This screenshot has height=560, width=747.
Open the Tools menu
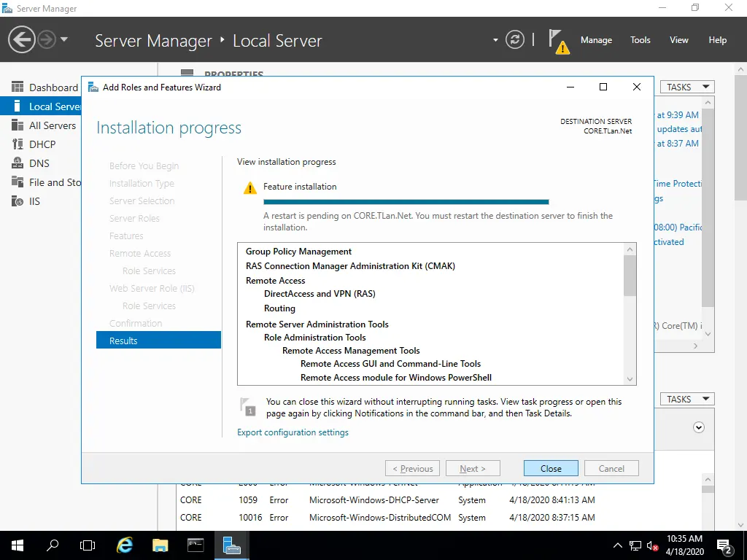pyautogui.click(x=640, y=40)
